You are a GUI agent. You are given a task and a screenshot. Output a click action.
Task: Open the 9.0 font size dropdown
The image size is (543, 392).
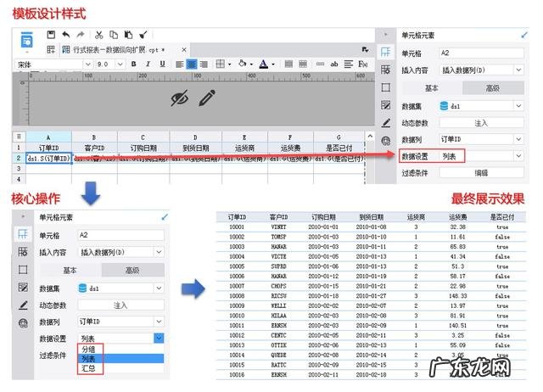click(x=120, y=64)
